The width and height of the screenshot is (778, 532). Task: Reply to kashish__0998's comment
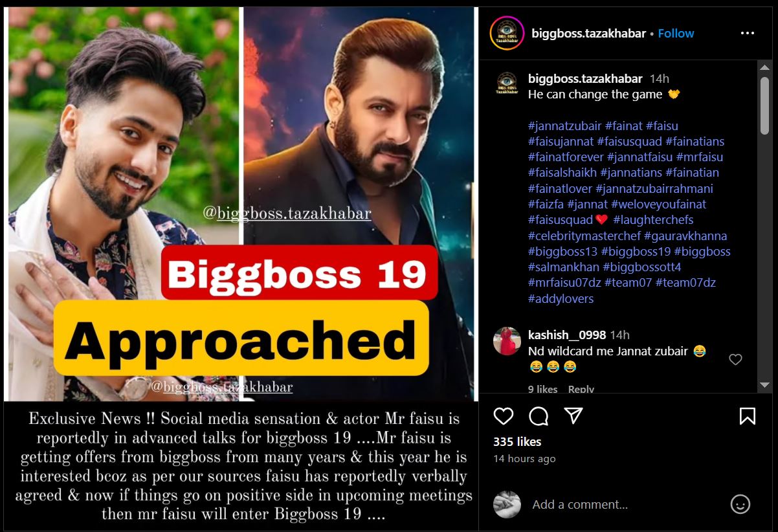coord(581,389)
